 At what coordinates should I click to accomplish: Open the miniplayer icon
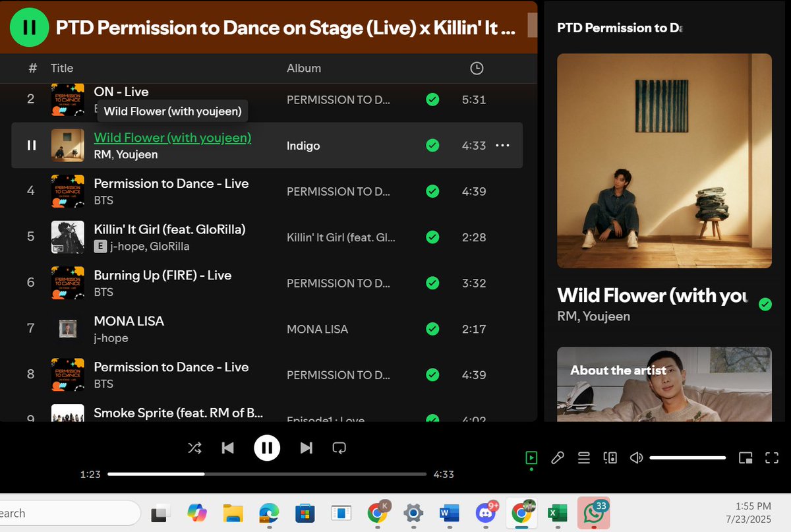point(746,458)
